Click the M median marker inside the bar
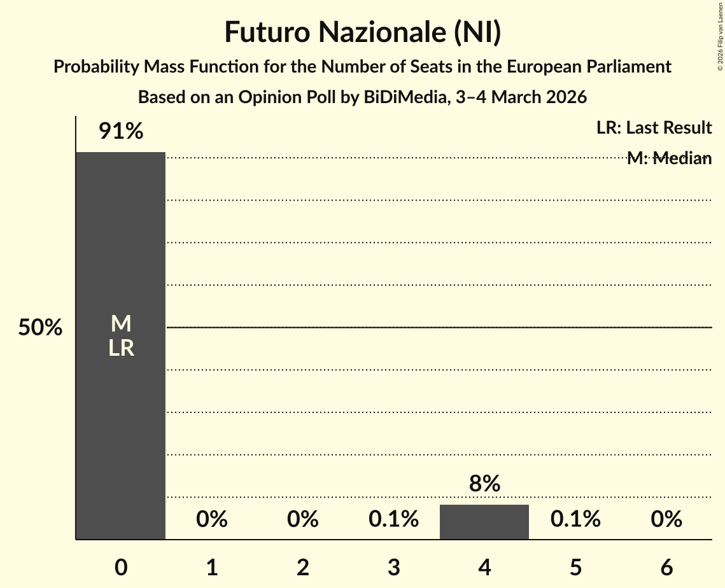Image resolution: width=725 pixels, height=588 pixels. click(x=120, y=325)
